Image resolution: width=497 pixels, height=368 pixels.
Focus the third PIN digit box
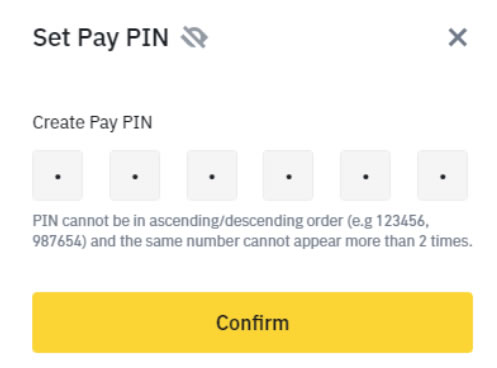[212, 175]
